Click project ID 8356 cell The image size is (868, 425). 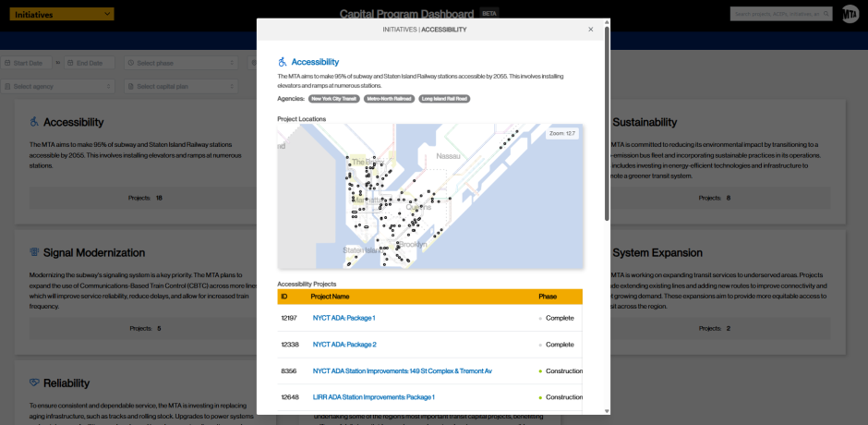coord(288,371)
